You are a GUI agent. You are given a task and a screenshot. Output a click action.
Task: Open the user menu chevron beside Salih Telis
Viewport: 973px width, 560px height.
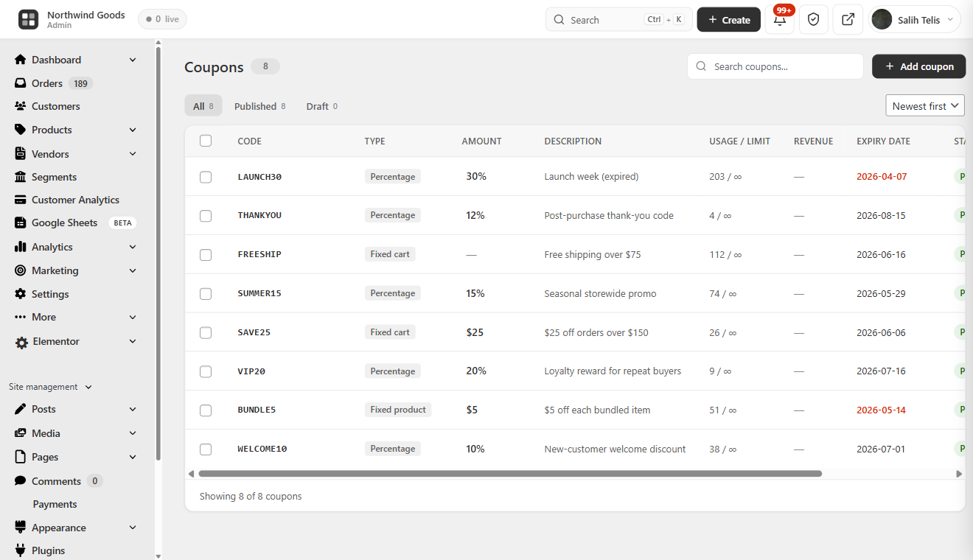[x=949, y=20]
